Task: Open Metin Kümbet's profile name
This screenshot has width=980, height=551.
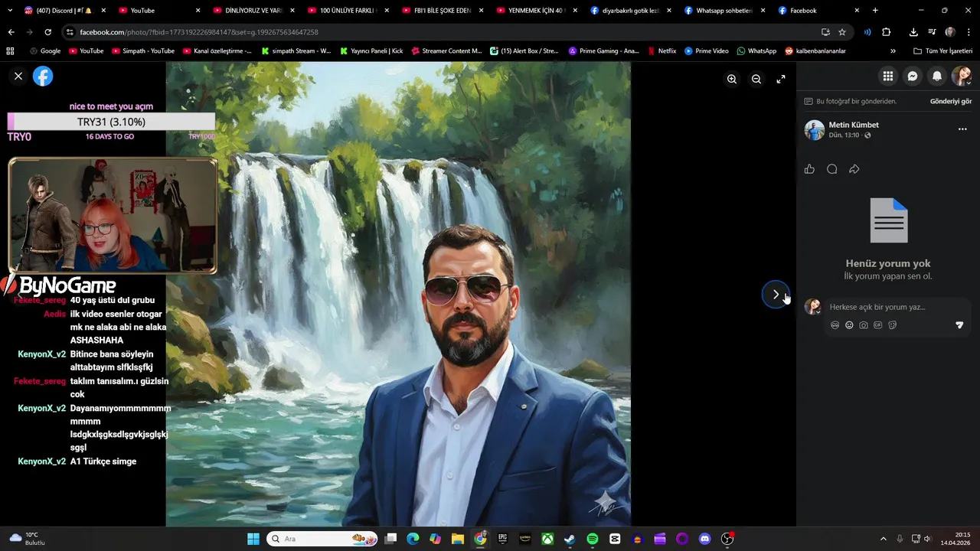Action: pyautogui.click(x=854, y=125)
